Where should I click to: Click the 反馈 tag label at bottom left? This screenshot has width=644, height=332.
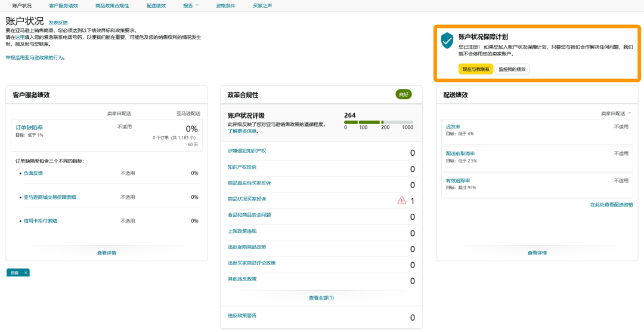click(x=14, y=273)
